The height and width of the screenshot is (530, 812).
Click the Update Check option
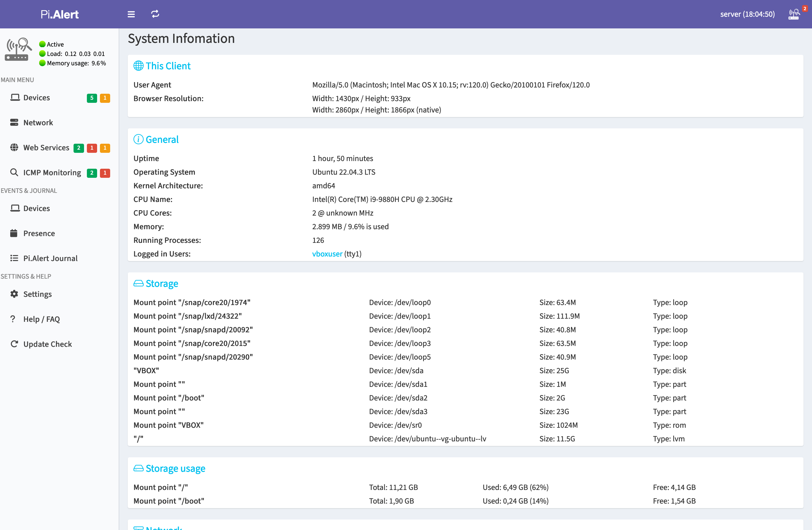point(47,343)
